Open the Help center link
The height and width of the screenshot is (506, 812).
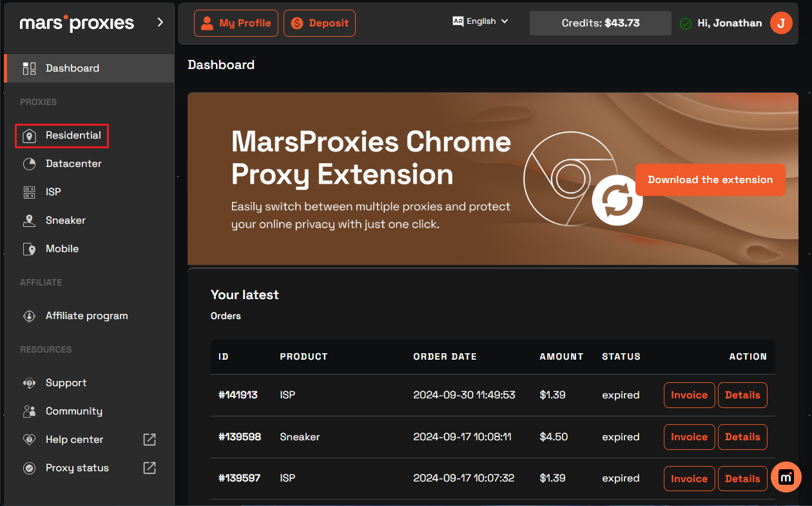74,440
